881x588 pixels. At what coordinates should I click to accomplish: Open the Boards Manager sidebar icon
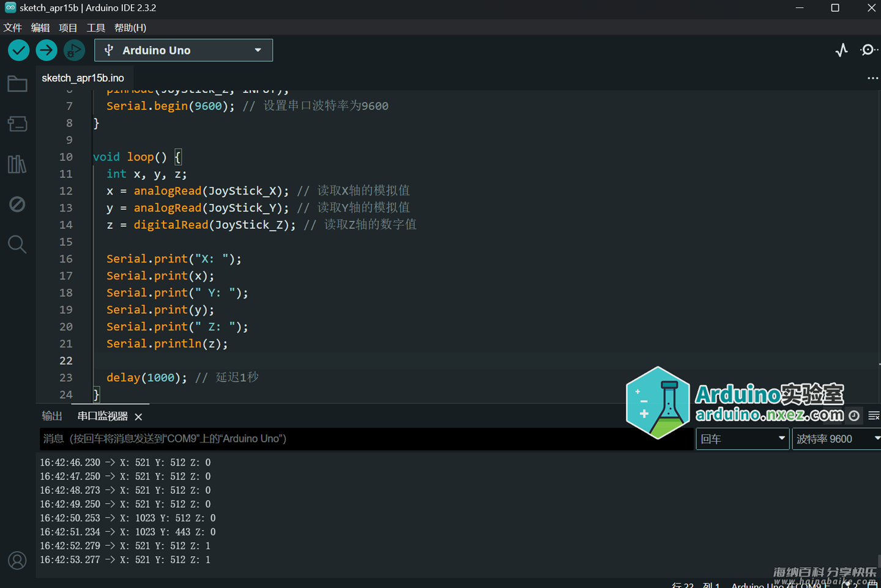17,124
